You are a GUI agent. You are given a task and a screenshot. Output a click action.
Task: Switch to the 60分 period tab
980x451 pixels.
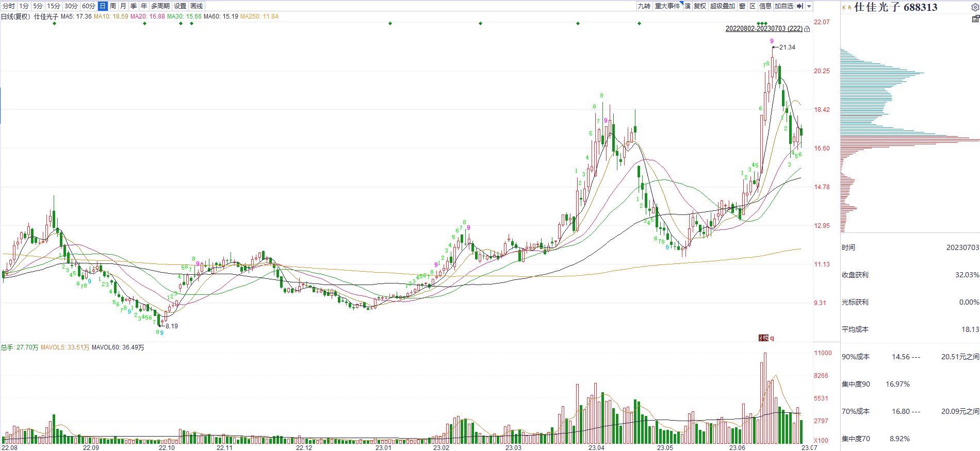pyautogui.click(x=89, y=6)
